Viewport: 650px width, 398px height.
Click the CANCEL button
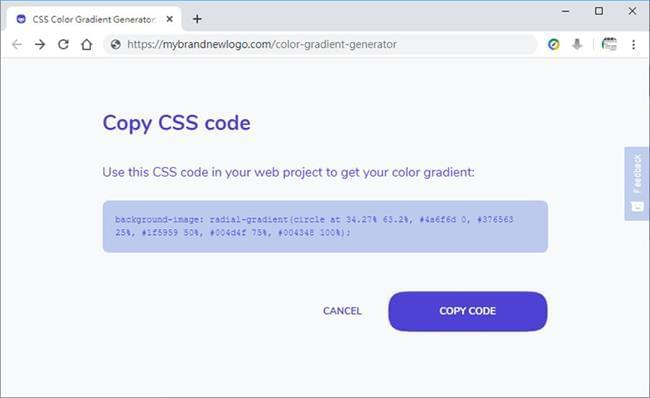tap(342, 311)
